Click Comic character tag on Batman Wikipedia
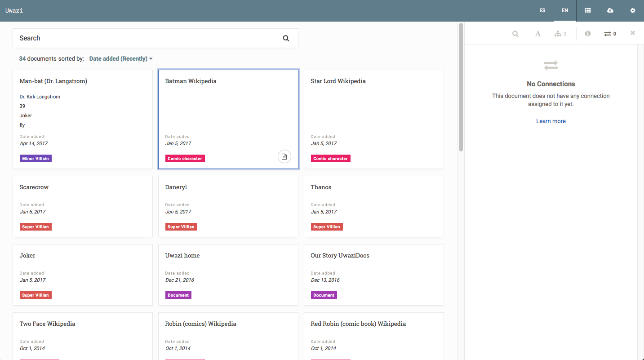Screen dimensions: 644x360 pyautogui.click(x=185, y=159)
